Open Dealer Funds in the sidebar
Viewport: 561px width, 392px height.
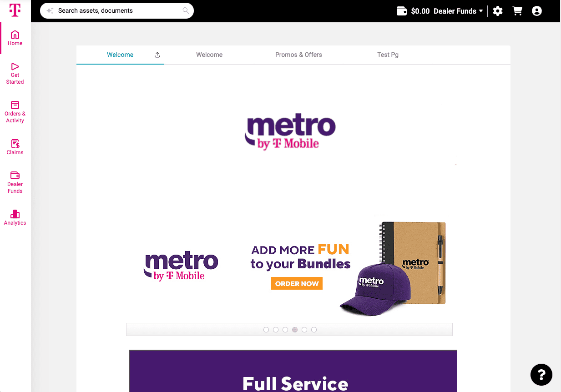pyautogui.click(x=15, y=183)
